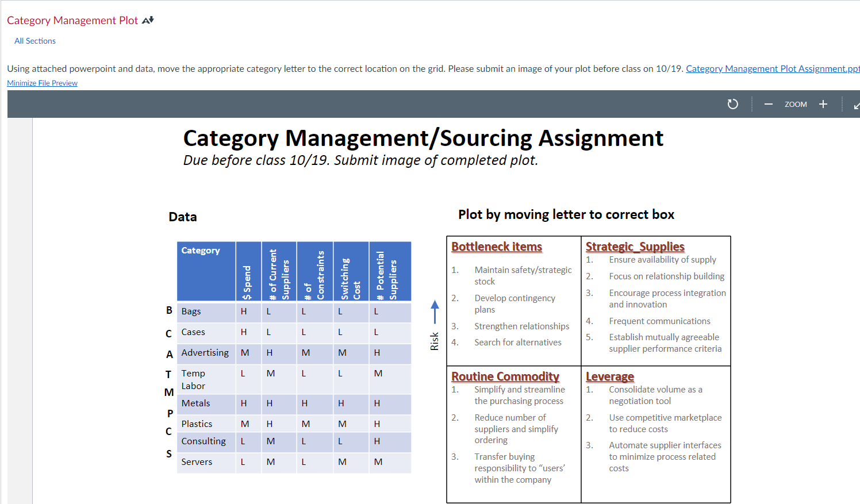The width and height of the screenshot is (860, 504).
Task: Zoom out on the file preview
Action: (769, 104)
